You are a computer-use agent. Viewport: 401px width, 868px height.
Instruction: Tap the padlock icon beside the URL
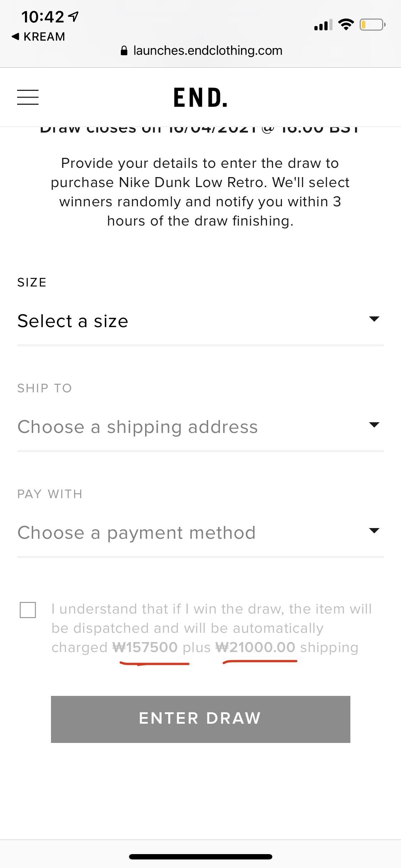[124, 51]
